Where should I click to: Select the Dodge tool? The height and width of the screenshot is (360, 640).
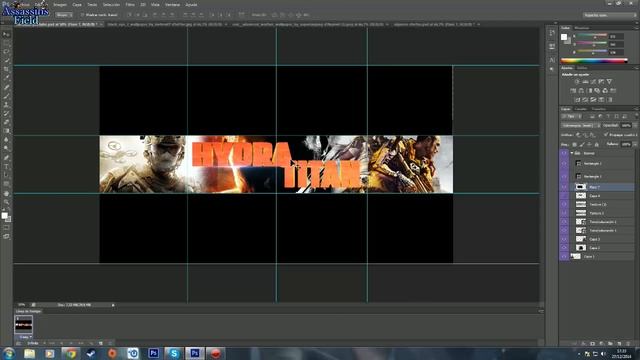[6, 149]
